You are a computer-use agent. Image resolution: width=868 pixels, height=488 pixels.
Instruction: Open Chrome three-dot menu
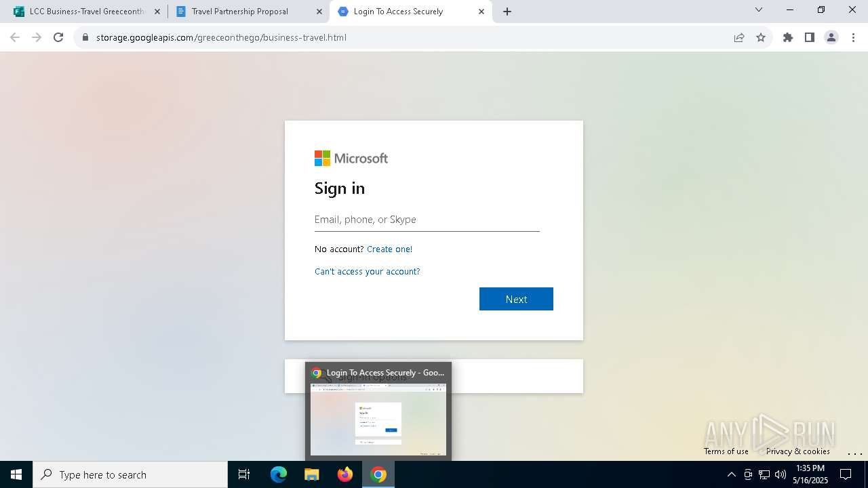[853, 37]
